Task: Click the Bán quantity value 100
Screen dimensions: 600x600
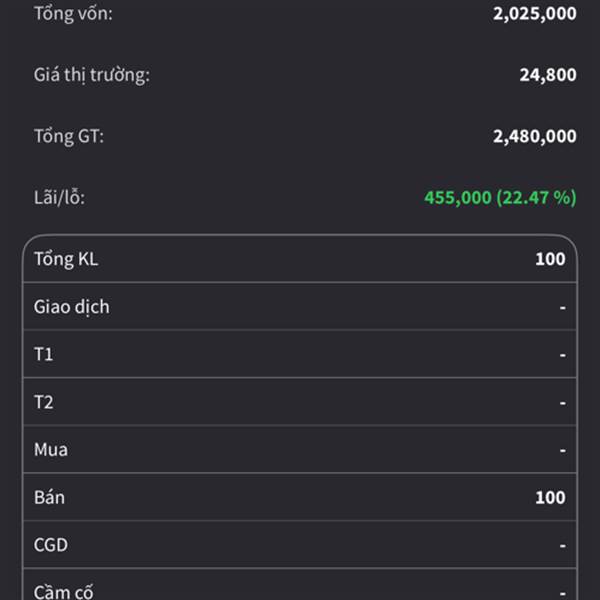Action: 550,497
